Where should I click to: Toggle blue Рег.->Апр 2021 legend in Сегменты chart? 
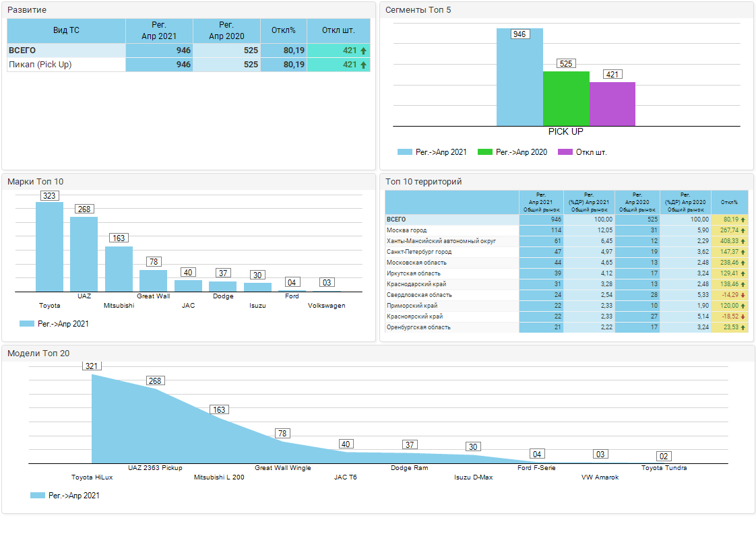[432, 152]
